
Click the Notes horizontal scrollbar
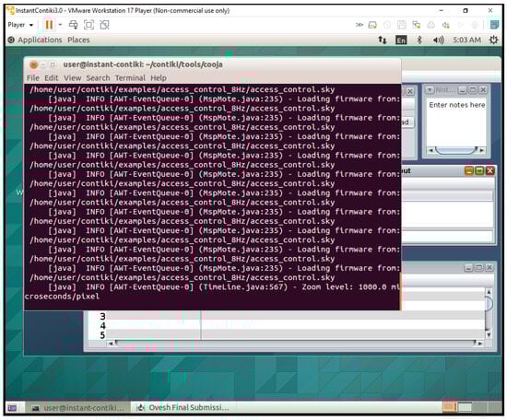tap(456, 150)
